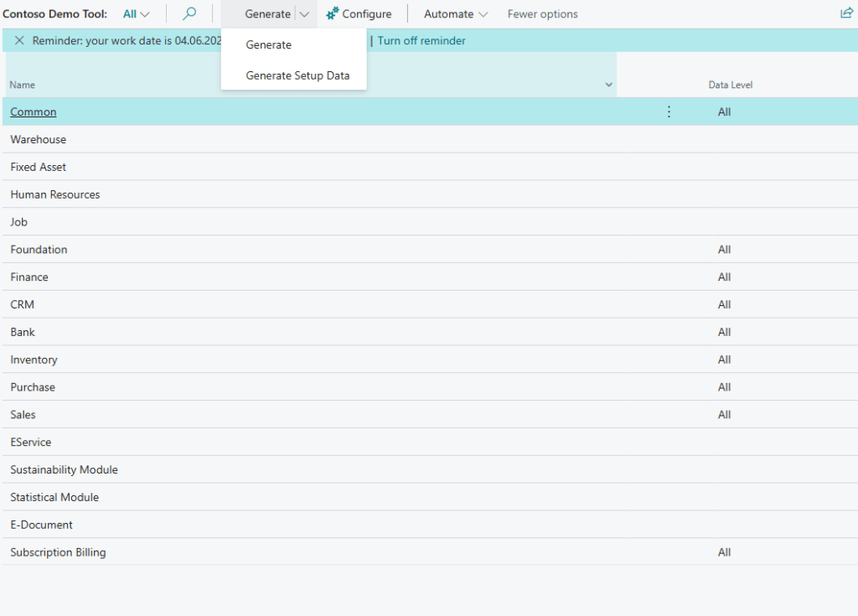Image resolution: width=858 pixels, height=616 pixels.
Task: Click the share icon at top right
Action: coord(846,13)
